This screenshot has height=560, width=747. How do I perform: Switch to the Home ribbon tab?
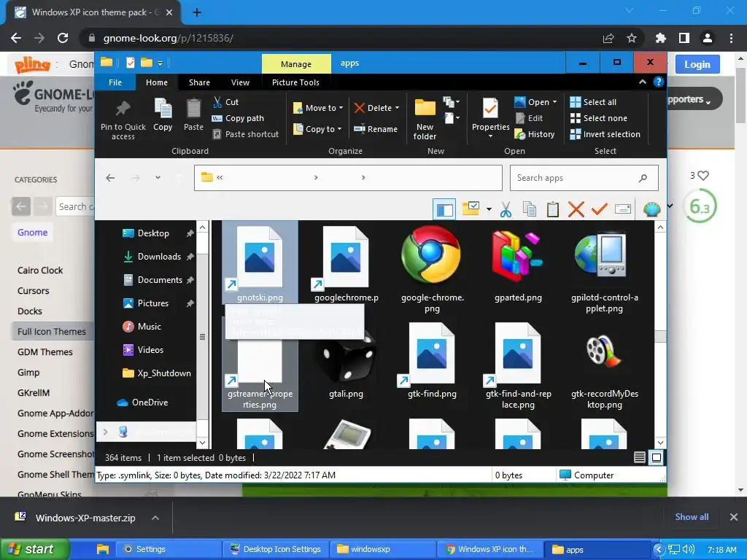157,82
